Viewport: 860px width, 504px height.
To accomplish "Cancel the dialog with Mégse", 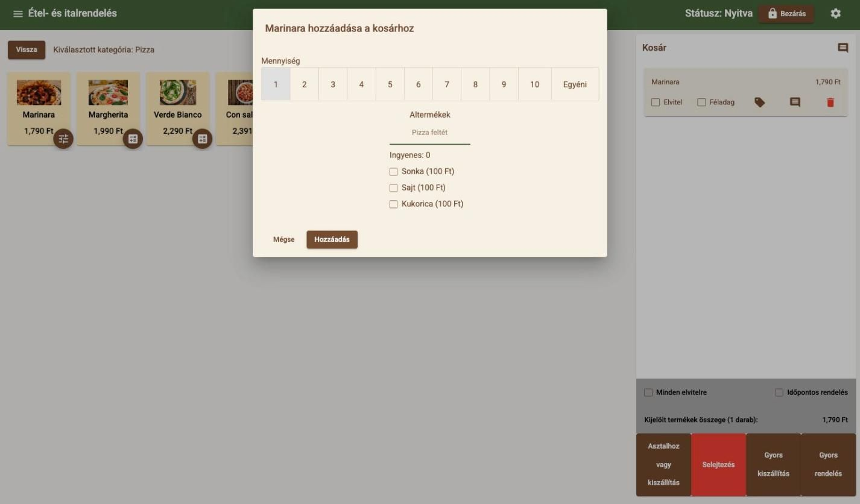I will (x=284, y=239).
